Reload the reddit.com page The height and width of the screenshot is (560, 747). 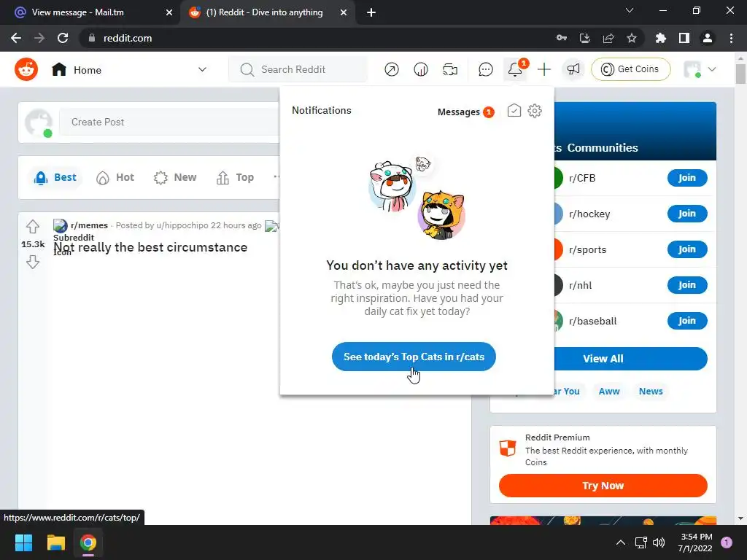63,38
